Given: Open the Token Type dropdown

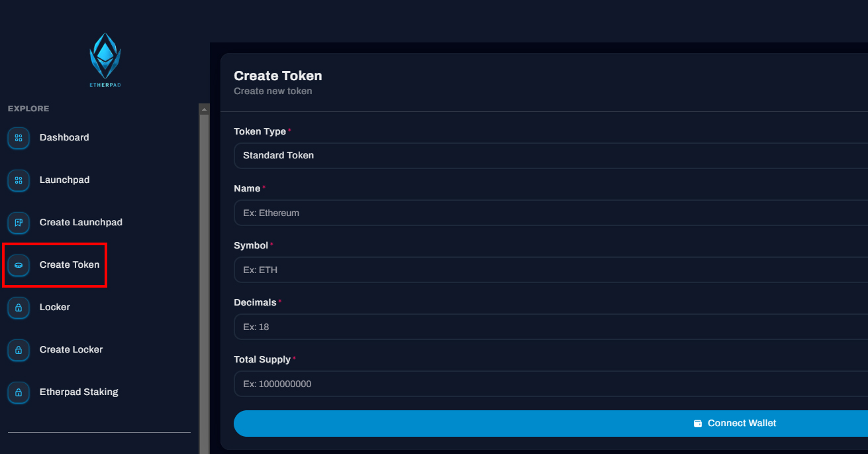Looking at the screenshot, I should point(550,156).
